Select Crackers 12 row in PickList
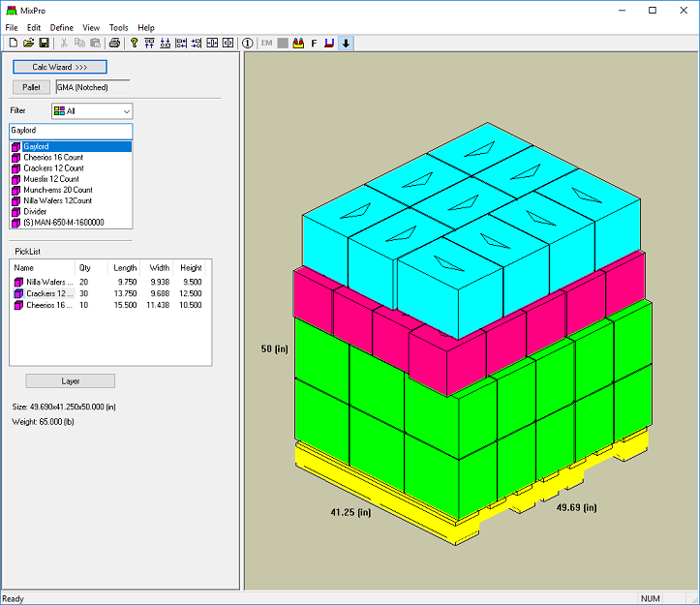Screen dimensions: 700x605 pyautogui.click(x=48, y=293)
